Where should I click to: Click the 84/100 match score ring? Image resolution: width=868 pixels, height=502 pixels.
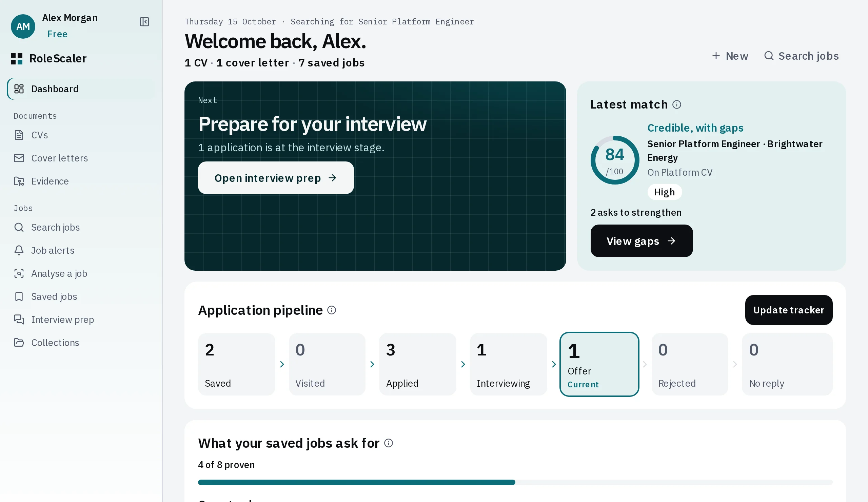614,160
